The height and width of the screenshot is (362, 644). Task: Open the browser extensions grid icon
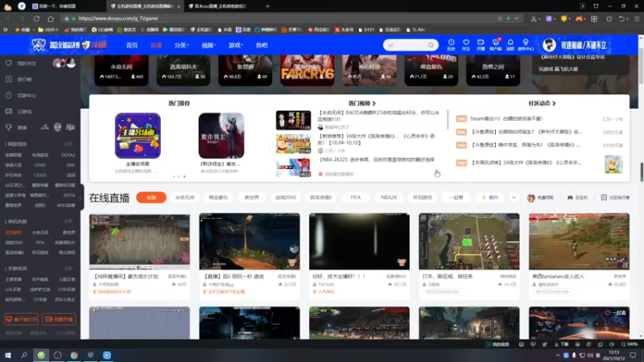click(x=594, y=19)
